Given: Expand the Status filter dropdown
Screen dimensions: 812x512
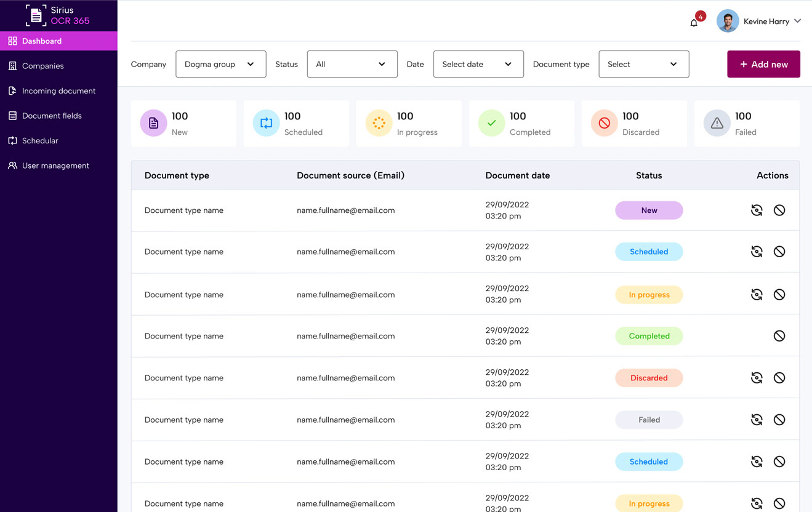Looking at the screenshot, I should (352, 64).
